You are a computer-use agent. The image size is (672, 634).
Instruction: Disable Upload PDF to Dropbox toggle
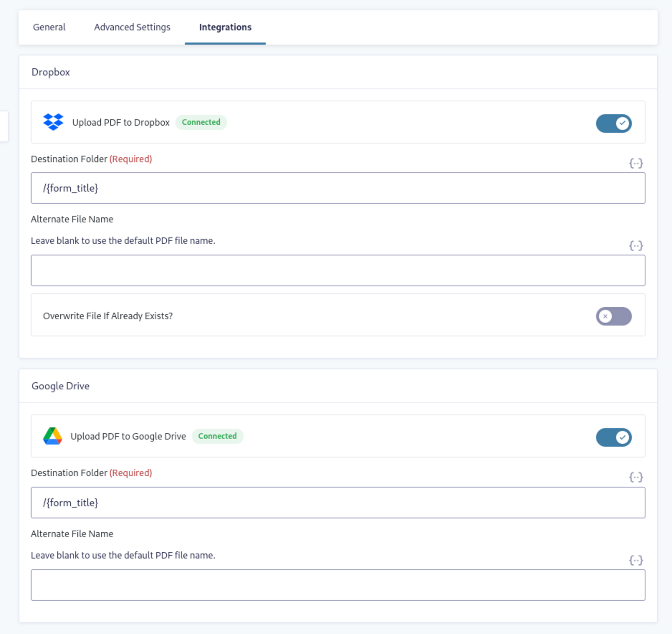click(x=613, y=123)
